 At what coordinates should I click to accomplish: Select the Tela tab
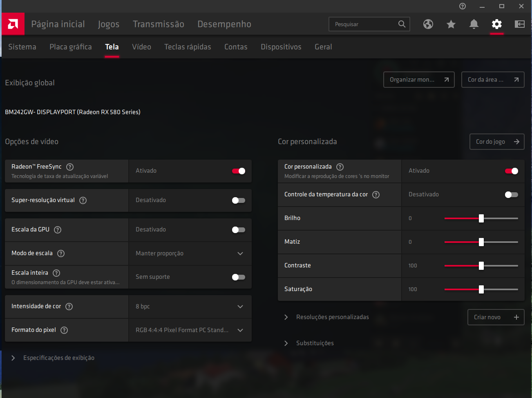tap(112, 47)
